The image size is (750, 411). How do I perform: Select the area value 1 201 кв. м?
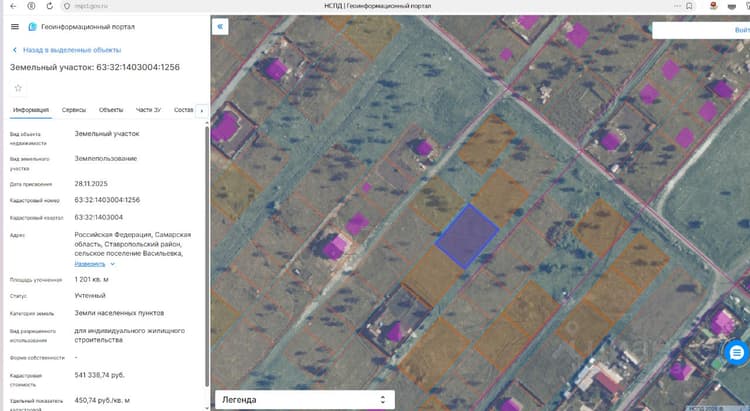(x=91, y=279)
